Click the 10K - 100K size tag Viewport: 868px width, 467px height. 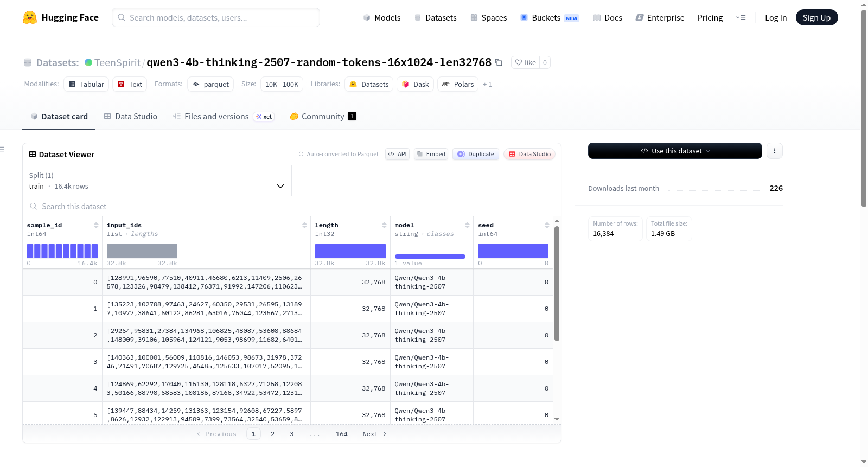[x=282, y=84]
